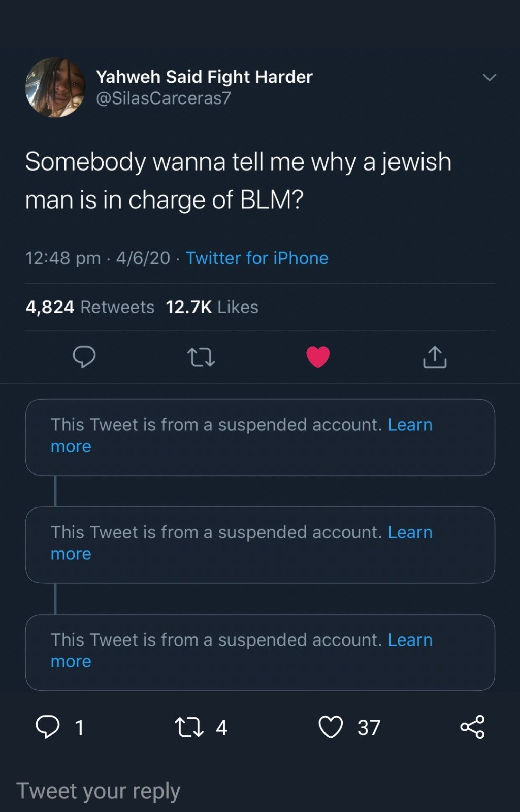Unlike the tweet via the red heart
Image resolution: width=520 pixels, height=812 pixels.
point(318,357)
